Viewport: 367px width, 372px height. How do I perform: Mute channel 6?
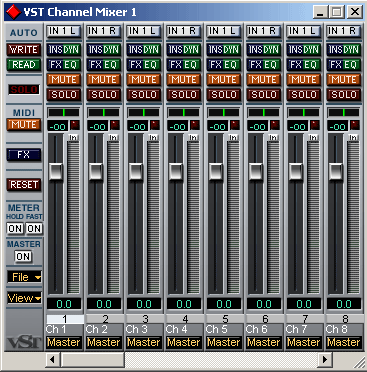coord(264,80)
